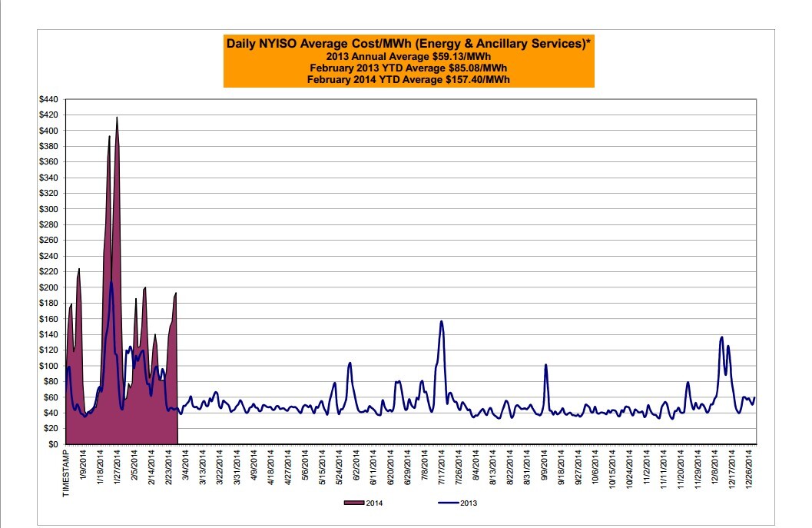Click the 'February 2014 YTD Average $157.40/MWh' line
Screen dimensions: 812x528
coord(407,78)
